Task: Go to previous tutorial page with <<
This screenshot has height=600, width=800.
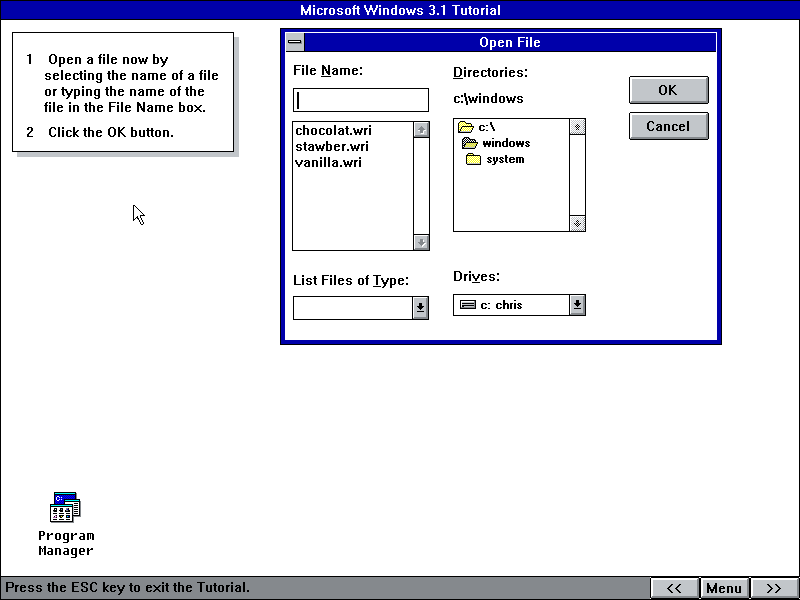Action: pyautogui.click(x=674, y=588)
